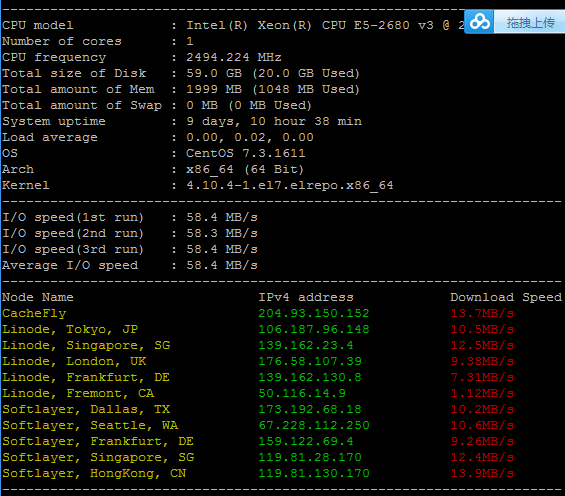Click the I/O speed(3rd run) label

(x=73, y=249)
